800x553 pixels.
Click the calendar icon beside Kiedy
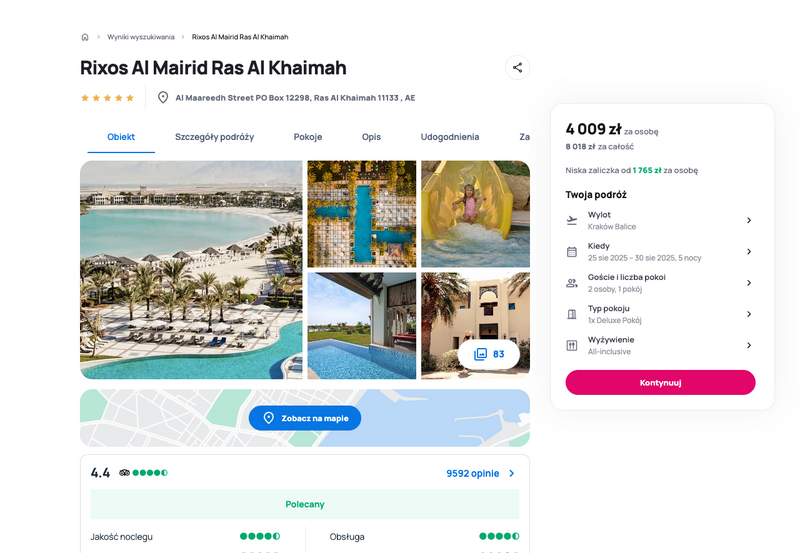pos(572,252)
